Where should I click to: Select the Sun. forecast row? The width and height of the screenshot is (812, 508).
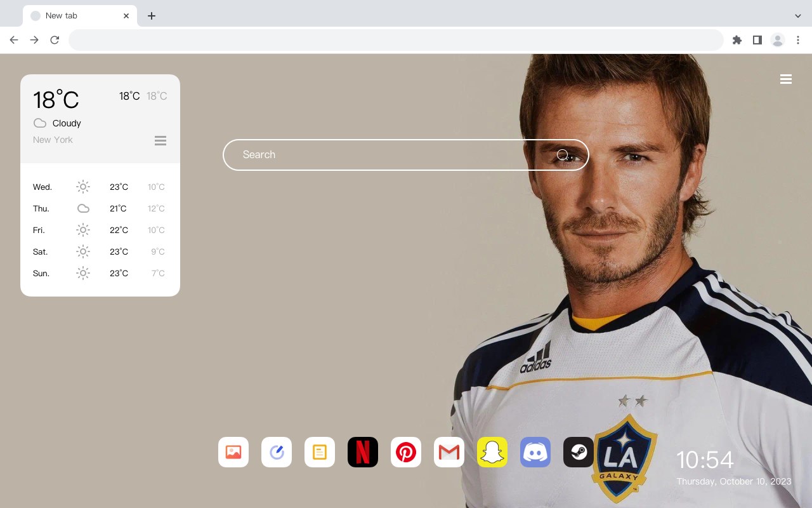point(100,273)
